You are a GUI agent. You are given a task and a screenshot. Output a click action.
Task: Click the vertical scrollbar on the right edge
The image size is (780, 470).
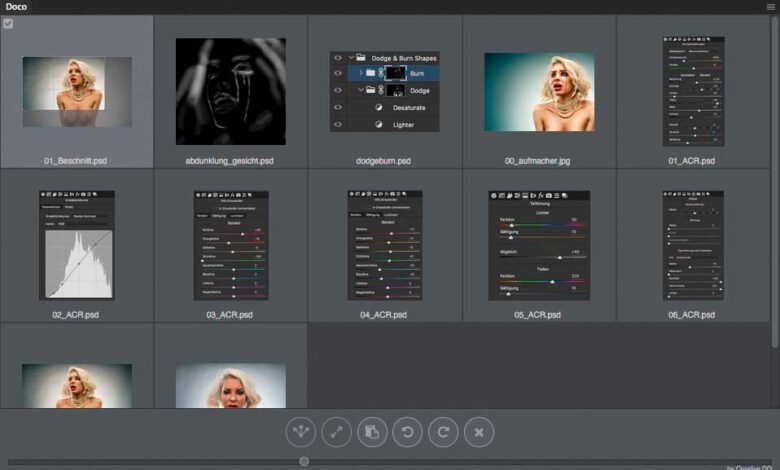pos(775,180)
